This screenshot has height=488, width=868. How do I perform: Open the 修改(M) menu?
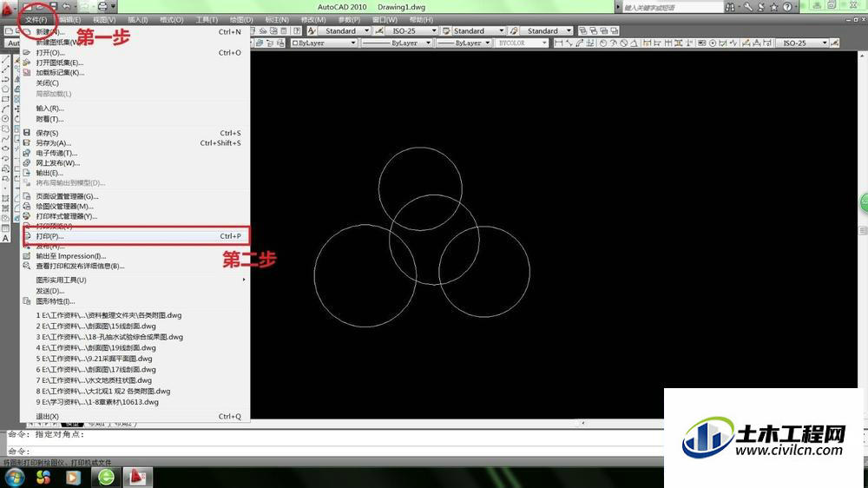click(x=313, y=20)
